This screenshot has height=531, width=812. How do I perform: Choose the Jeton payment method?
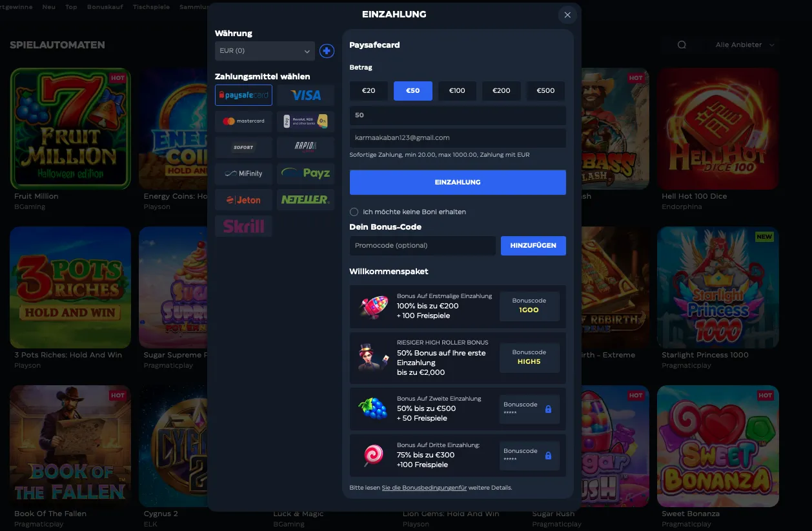click(243, 199)
